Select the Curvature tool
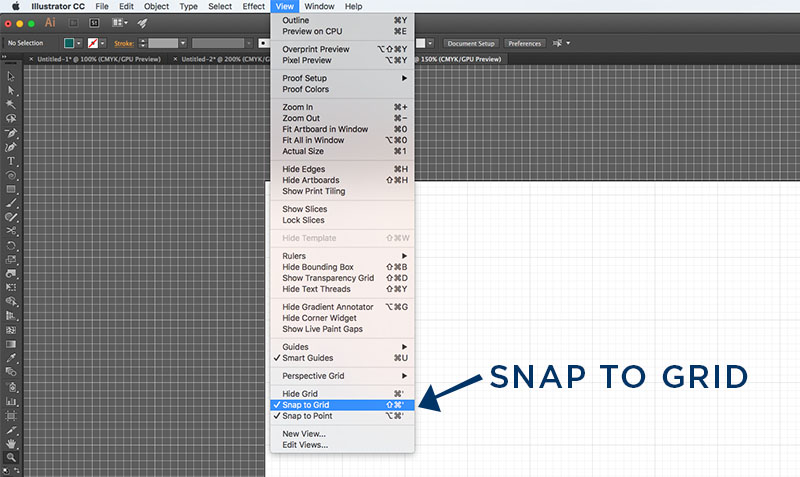Viewport: 800px width, 477px height. [x=11, y=147]
